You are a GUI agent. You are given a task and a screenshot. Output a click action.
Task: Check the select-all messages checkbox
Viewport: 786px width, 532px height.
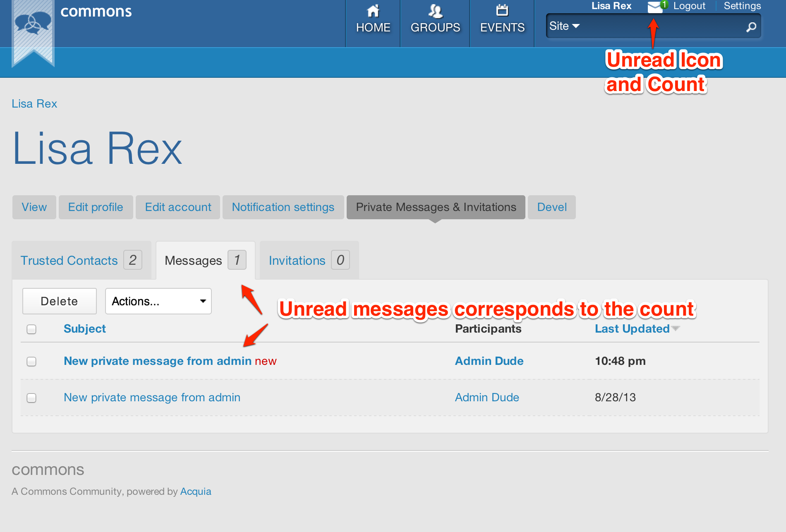pos(31,329)
